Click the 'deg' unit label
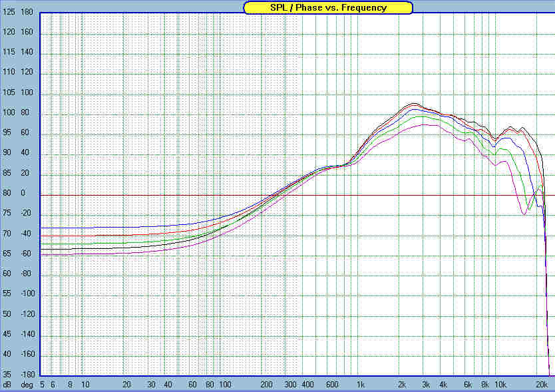Screen dimensions: 555x392 coord(27,385)
